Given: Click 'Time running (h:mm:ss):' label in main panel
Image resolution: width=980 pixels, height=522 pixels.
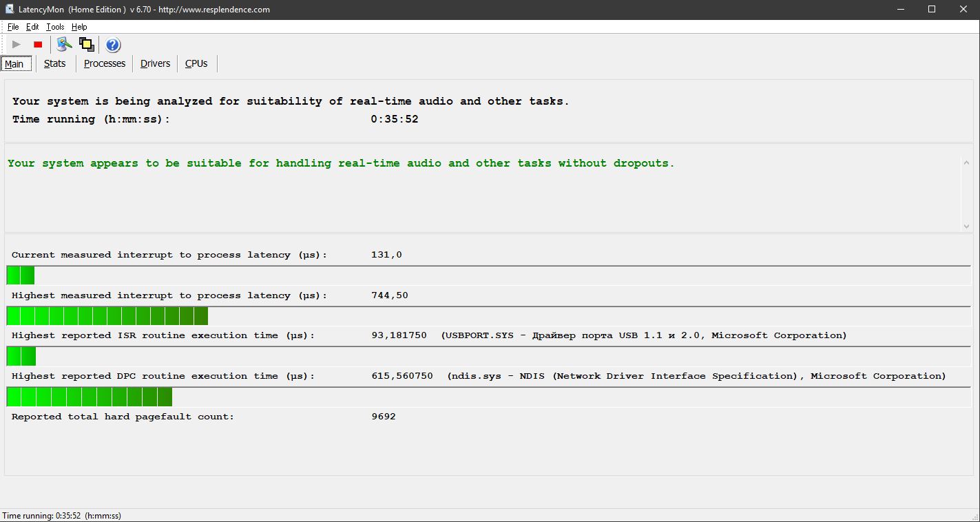Looking at the screenshot, I should tap(91, 119).
